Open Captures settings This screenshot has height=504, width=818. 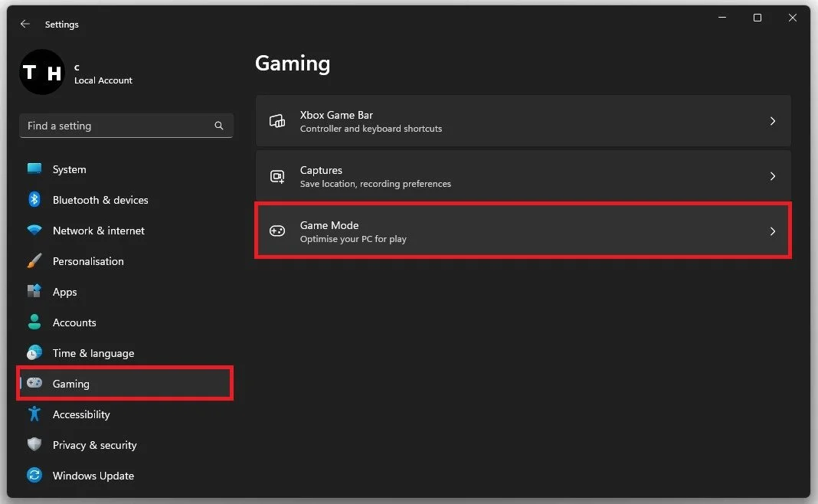point(523,176)
